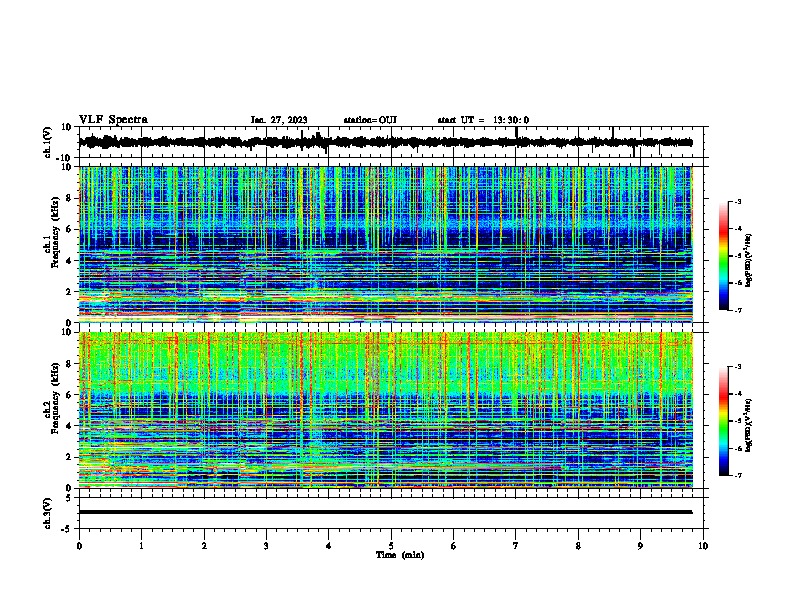Click the "VLF Spectra" plot title
Viewport: 792px width, 612px height.
[x=113, y=119]
